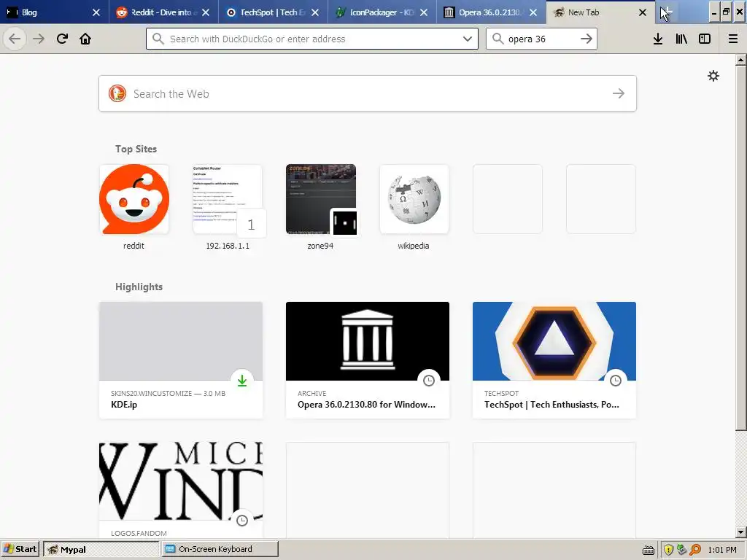747x560 pixels.
Task: Switch to the IconPackager tab
Action: tap(382, 12)
